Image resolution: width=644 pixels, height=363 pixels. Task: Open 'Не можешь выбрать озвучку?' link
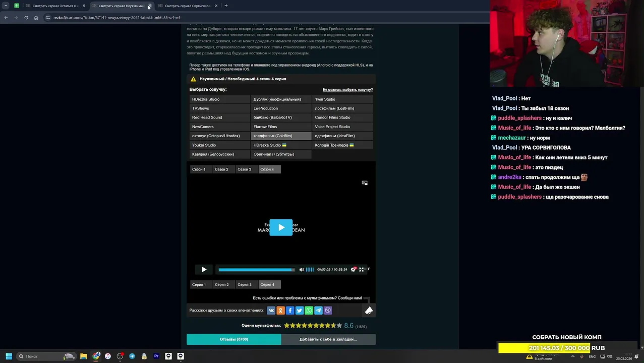pos(347,90)
